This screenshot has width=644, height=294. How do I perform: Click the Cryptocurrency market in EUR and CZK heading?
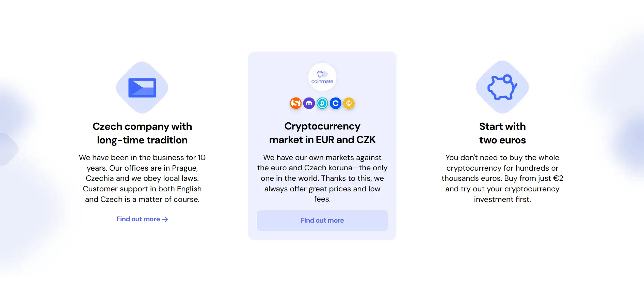322,133
